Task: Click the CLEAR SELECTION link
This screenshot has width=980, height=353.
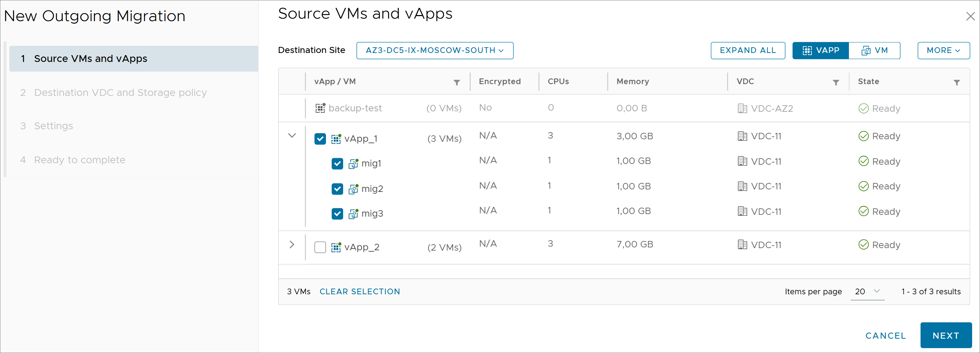Action: click(360, 291)
